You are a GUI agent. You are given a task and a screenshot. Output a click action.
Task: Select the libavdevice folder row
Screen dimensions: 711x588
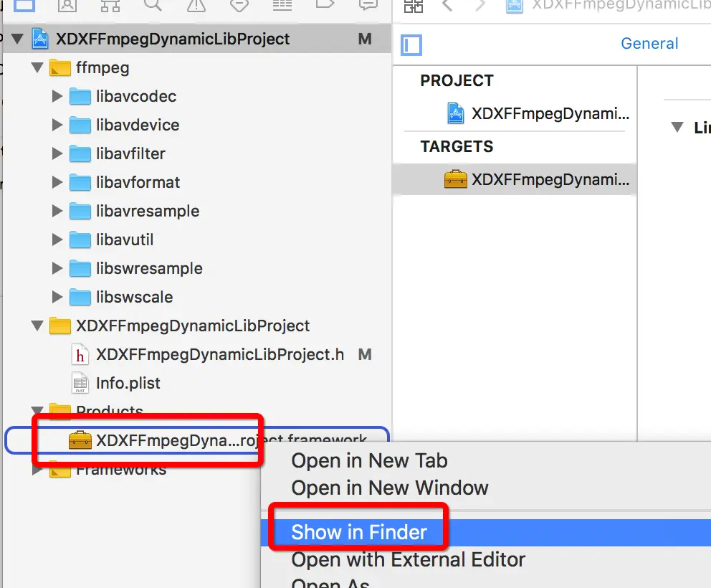[x=197, y=125]
